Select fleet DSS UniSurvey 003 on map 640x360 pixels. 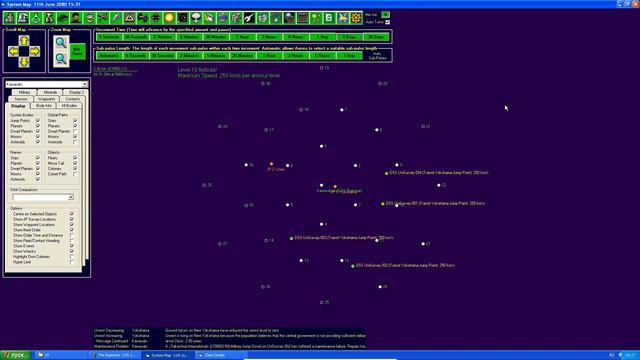[x=291, y=238]
